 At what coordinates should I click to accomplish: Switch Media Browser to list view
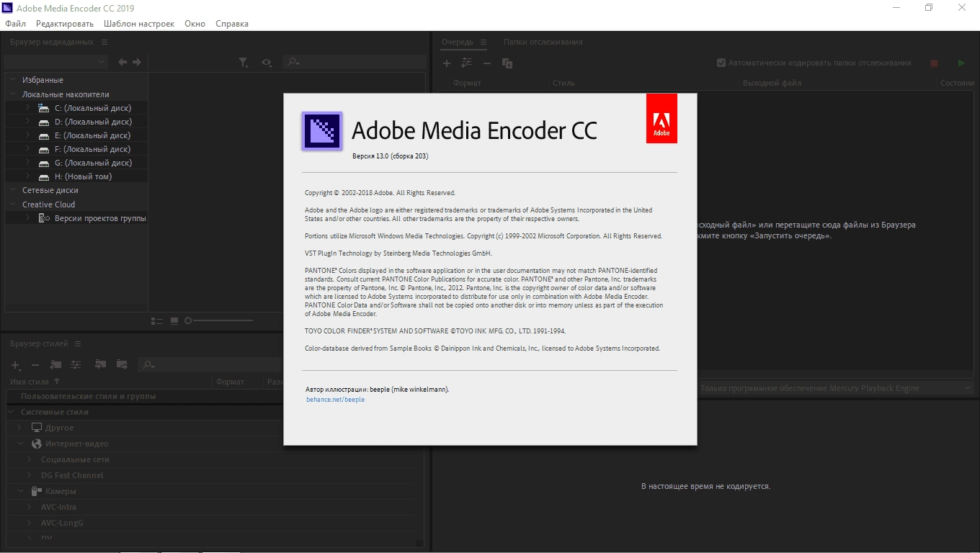[x=157, y=320]
